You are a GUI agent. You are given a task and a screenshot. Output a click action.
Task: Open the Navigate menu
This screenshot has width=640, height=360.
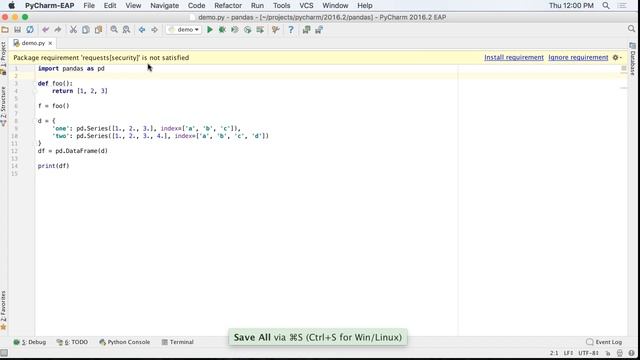coord(164,6)
